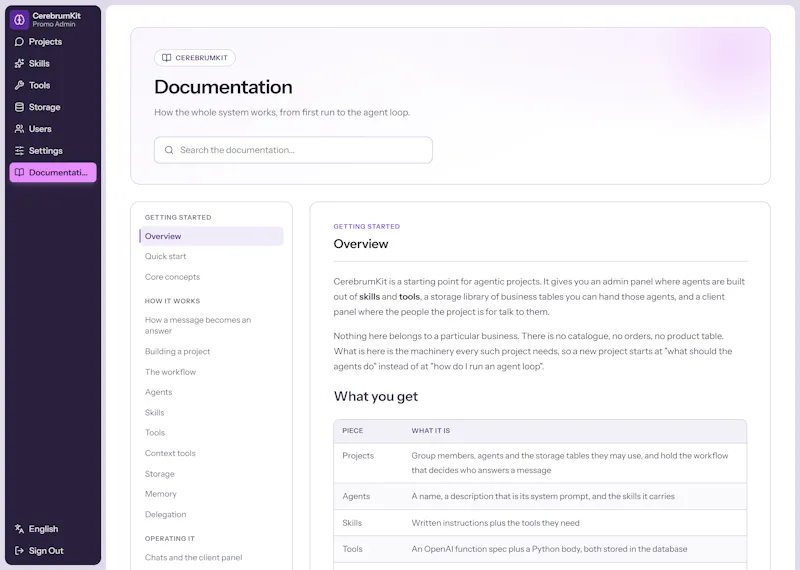Click the Skills sparkle icon
The image size is (800, 570).
(19, 63)
